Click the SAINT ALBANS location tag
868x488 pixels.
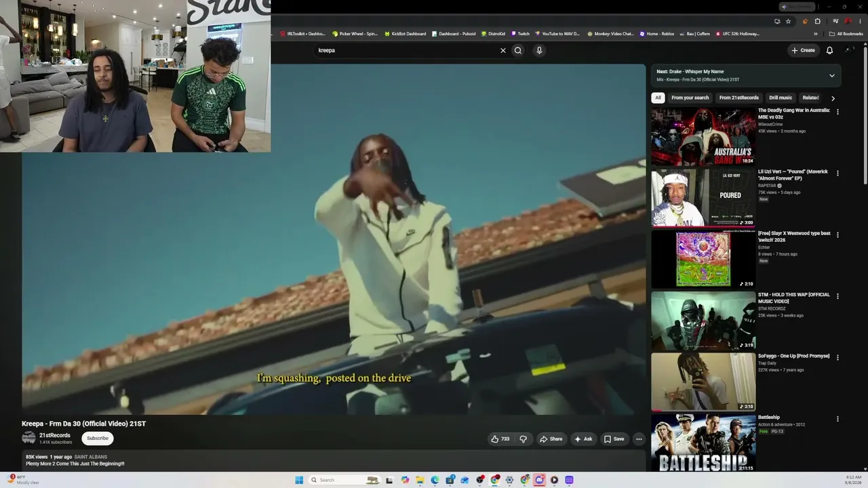[x=90, y=457]
